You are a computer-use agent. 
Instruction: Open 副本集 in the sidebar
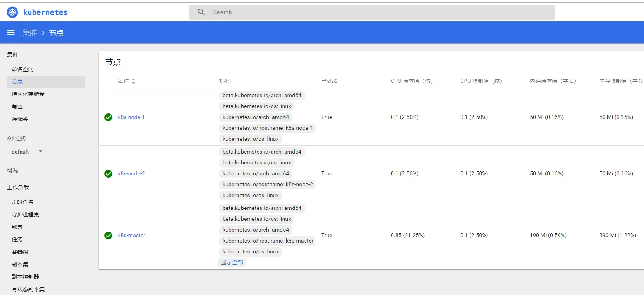pyautogui.click(x=20, y=264)
